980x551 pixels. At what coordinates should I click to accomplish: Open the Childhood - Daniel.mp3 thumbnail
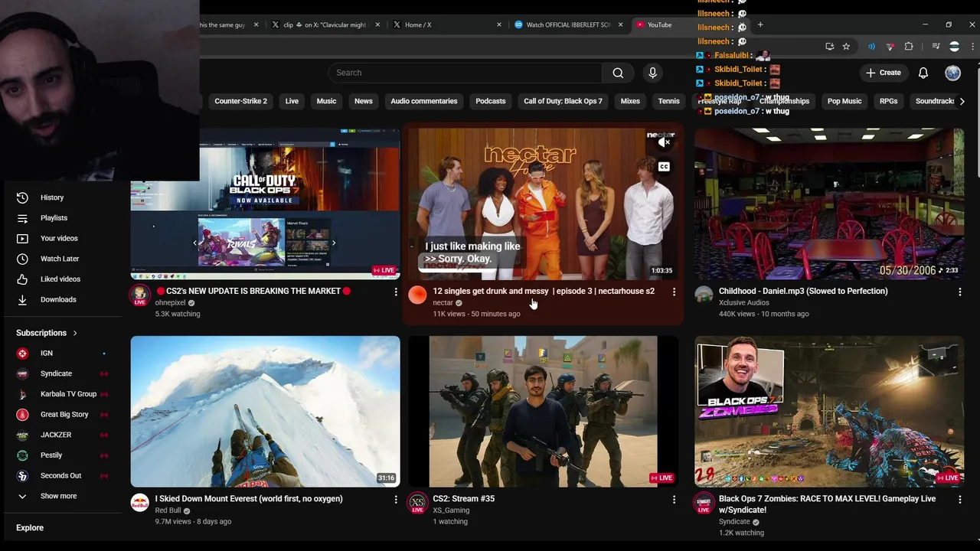point(829,204)
